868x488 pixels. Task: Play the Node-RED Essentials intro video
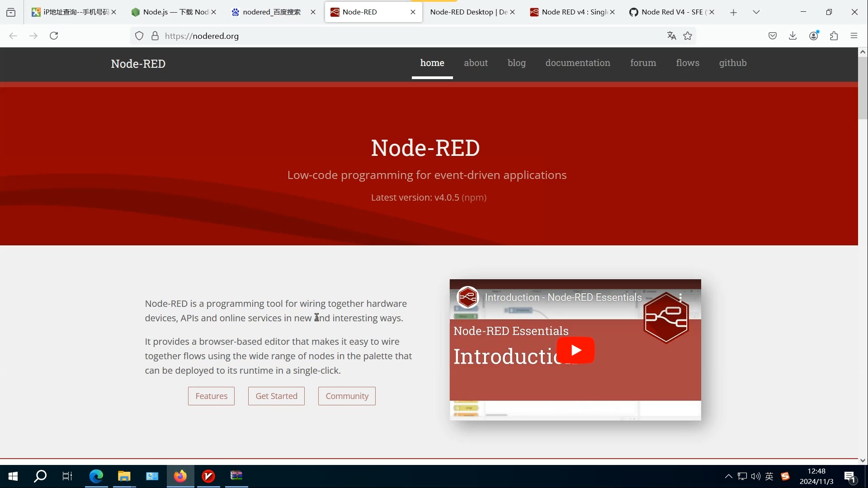coord(575,350)
